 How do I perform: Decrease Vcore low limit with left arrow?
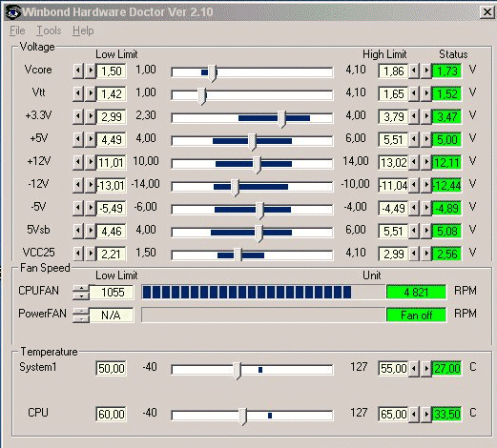click(x=78, y=71)
